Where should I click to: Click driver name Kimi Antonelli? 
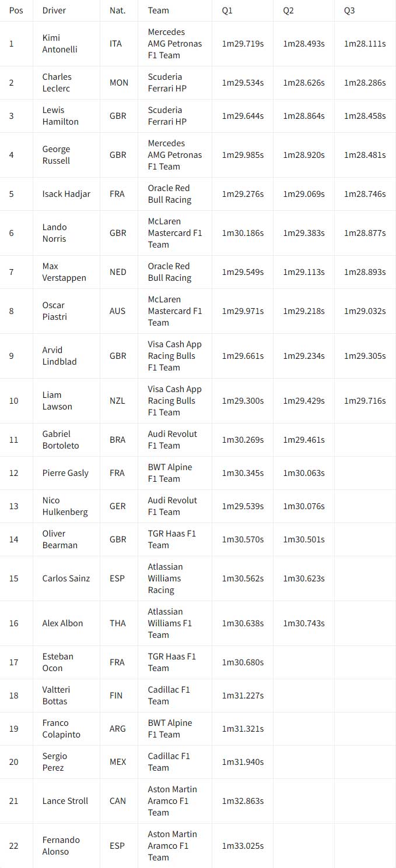tap(59, 44)
